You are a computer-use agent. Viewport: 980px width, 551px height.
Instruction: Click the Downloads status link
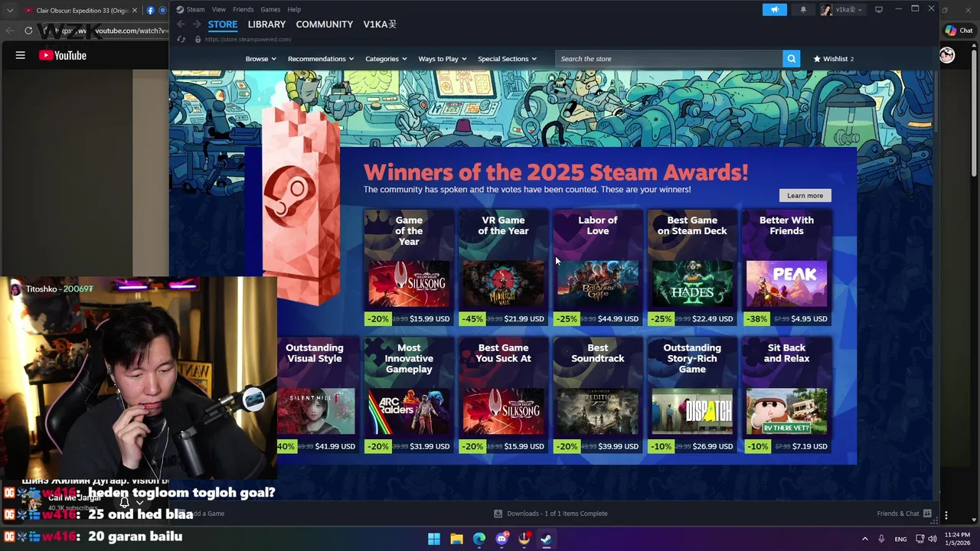(x=557, y=514)
